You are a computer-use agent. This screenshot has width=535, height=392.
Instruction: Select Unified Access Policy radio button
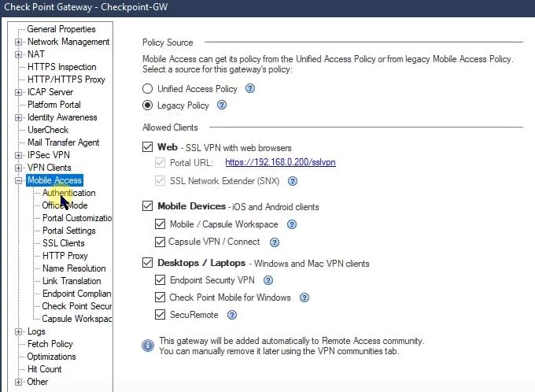pos(147,89)
